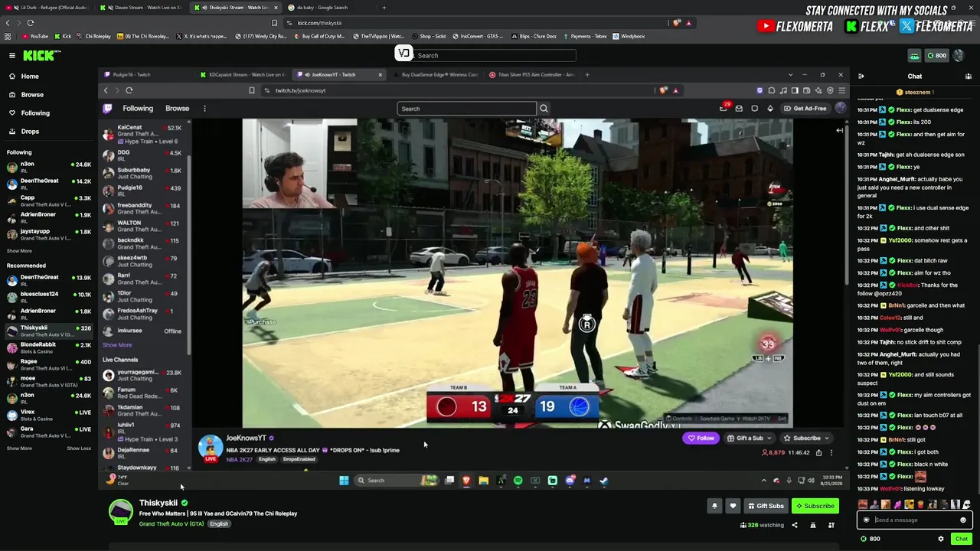Open Twitch more options three dots
Image resolution: width=980 pixels, height=551 pixels.
pyautogui.click(x=204, y=109)
